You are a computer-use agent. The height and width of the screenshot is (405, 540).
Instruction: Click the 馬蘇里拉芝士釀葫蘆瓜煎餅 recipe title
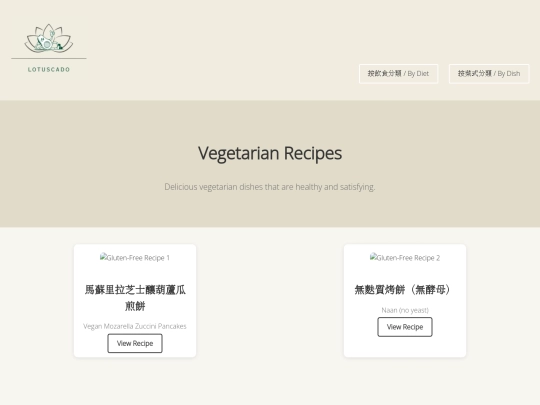pyautogui.click(x=135, y=298)
